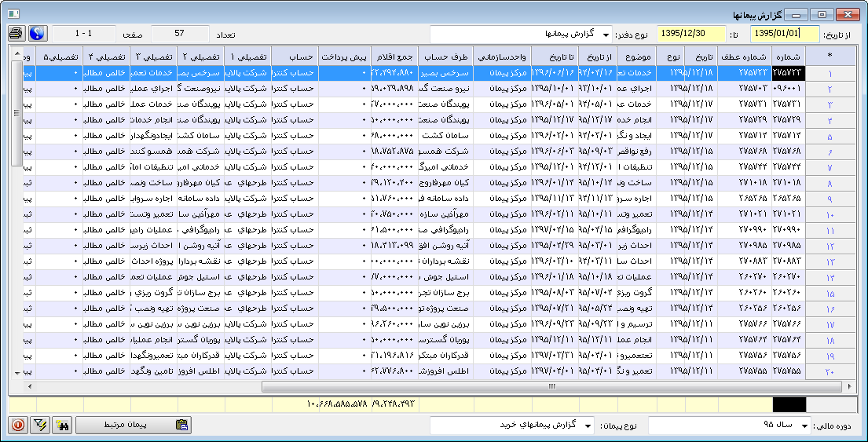Click the 'تا' end date field 1395/12/30
The height and width of the screenshot is (442, 868).
click(682, 35)
